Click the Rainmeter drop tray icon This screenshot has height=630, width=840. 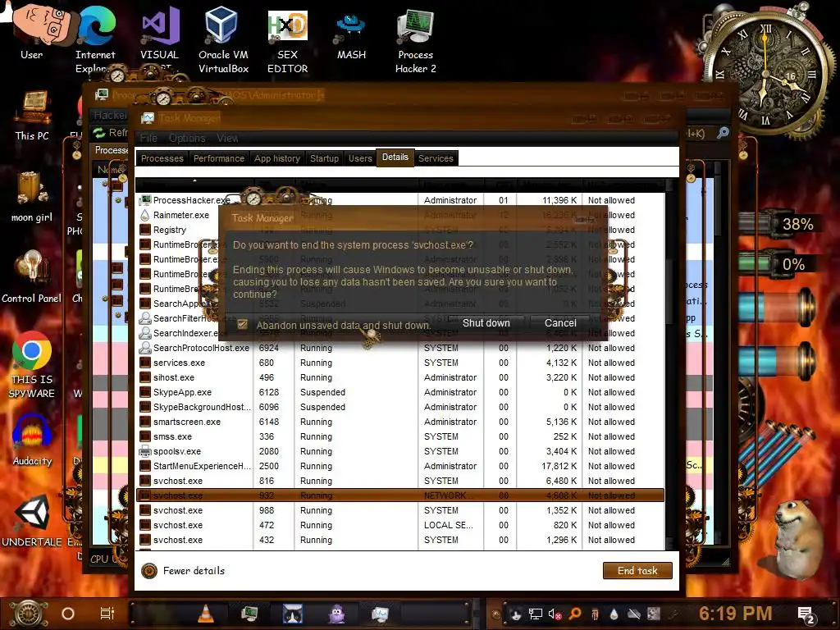click(x=614, y=614)
